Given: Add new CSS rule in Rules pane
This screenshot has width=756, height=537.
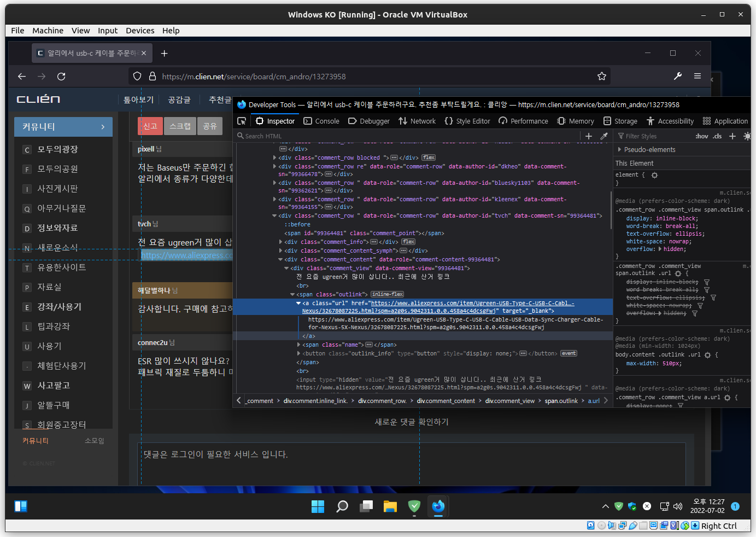Looking at the screenshot, I should pos(732,136).
